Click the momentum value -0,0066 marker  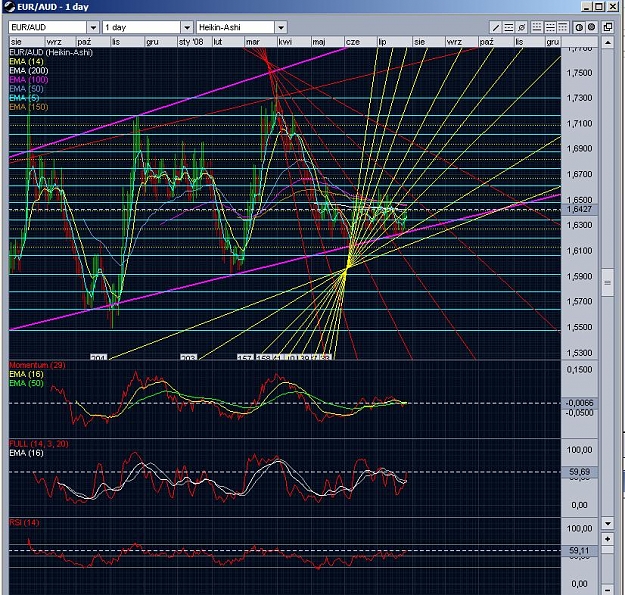coord(580,403)
